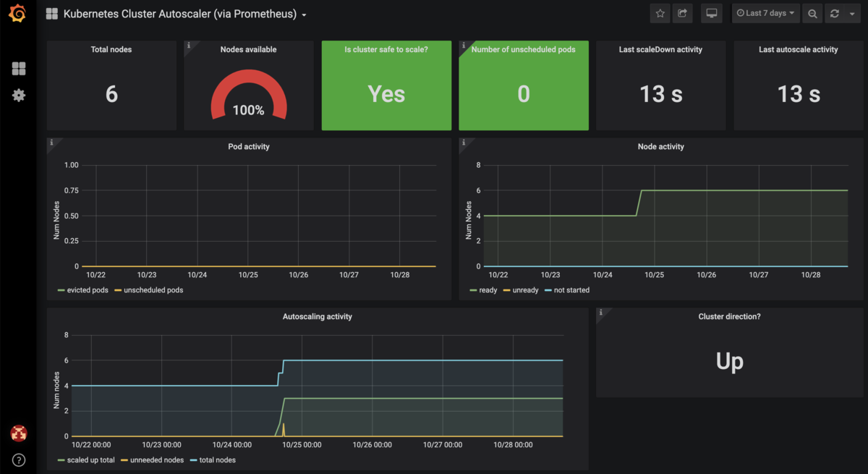This screenshot has height=474, width=868.
Task: Open the Help question mark icon
Action: [x=19, y=460]
